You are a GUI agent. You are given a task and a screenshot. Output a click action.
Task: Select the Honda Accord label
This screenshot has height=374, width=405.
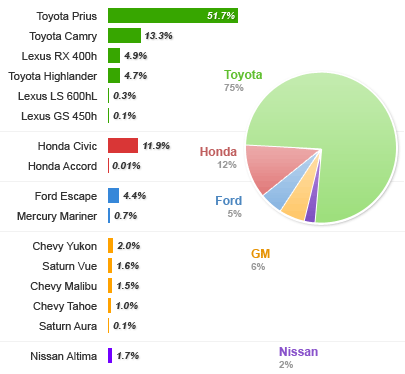click(62, 166)
